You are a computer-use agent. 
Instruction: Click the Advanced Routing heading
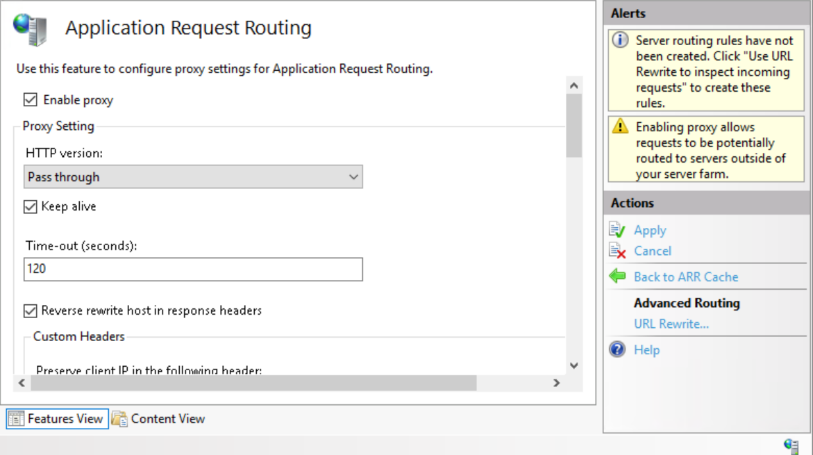click(x=686, y=303)
